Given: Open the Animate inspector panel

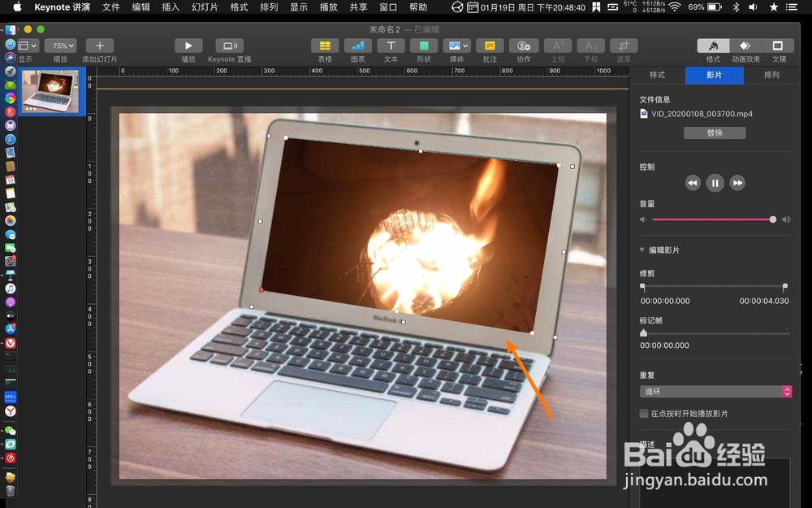Looking at the screenshot, I should click(x=745, y=46).
